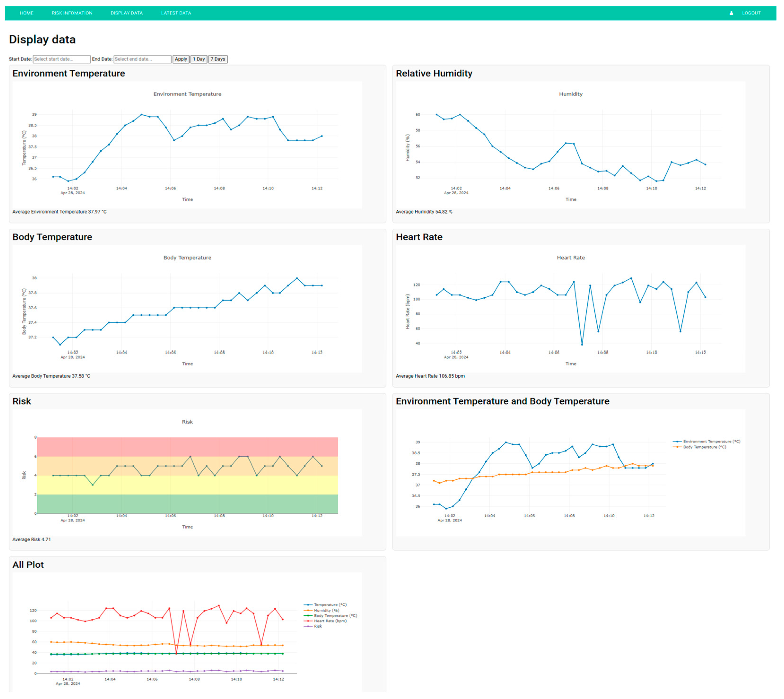This screenshot has height=699, width=784.
Task: Toggle the purple Risk legend entry
Action: point(318,626)
